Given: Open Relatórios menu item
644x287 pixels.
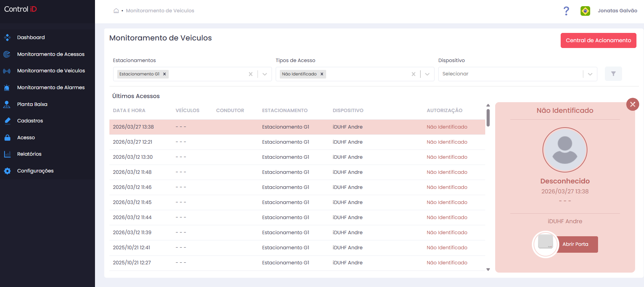Looking at the screenshot, I should tap(29, 154).
